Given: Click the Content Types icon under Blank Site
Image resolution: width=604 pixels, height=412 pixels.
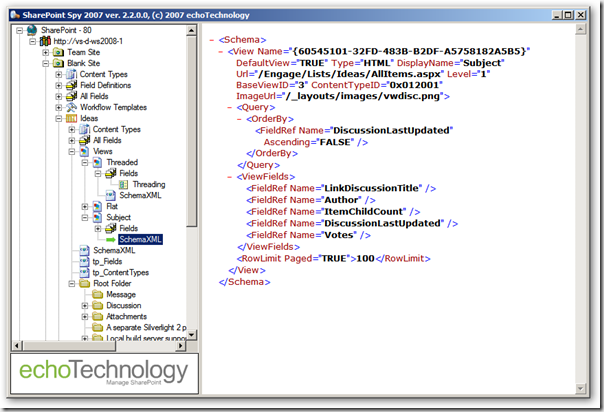Looking at the screenshot, I should click(71, 74).
